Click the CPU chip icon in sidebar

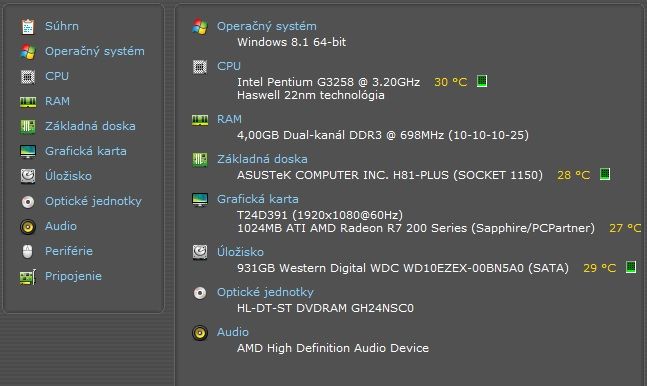pos(28,76)
